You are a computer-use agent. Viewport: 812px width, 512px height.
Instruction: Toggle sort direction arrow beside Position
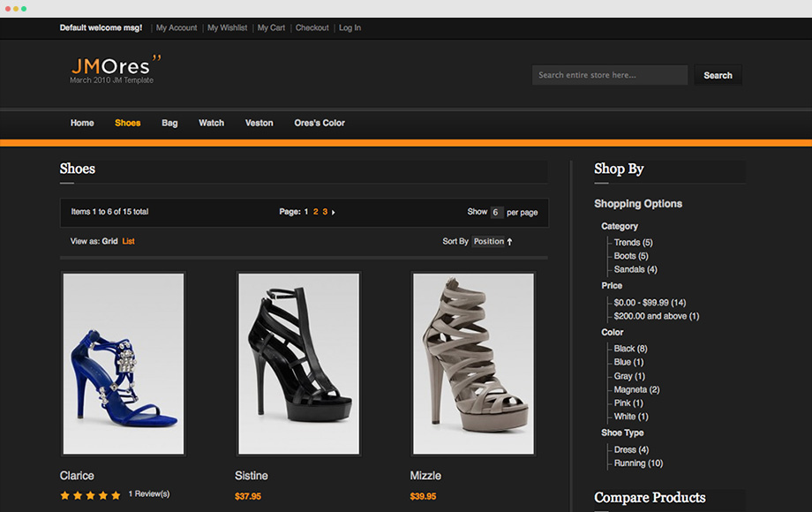tap(509, 242)
